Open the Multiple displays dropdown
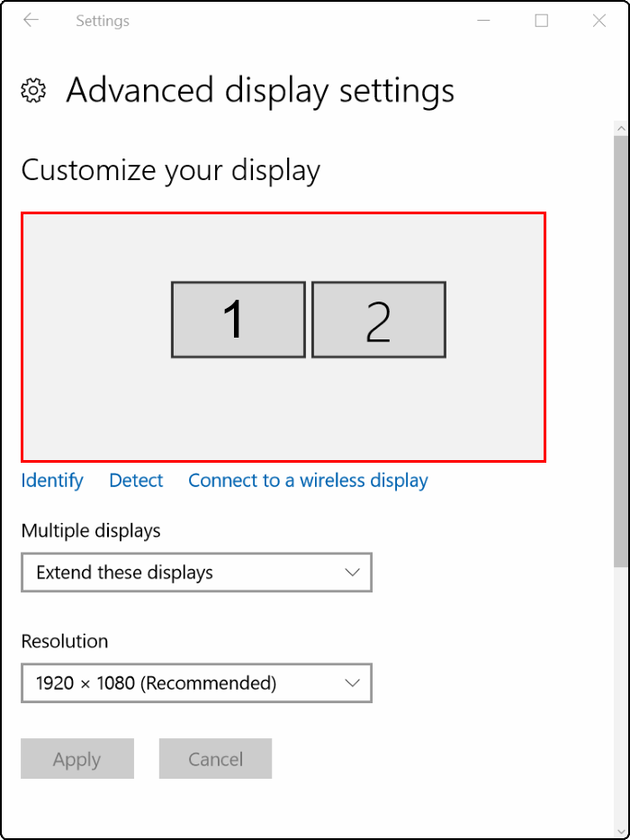 coord(196,573)
